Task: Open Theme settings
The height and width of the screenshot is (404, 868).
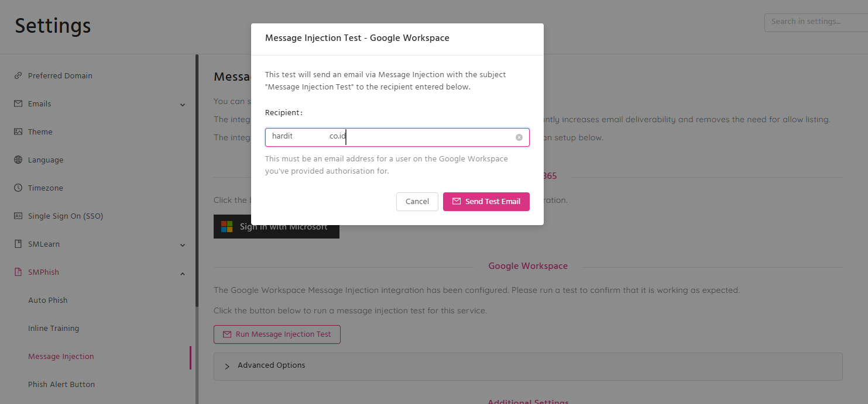Action: pos(40,132)
